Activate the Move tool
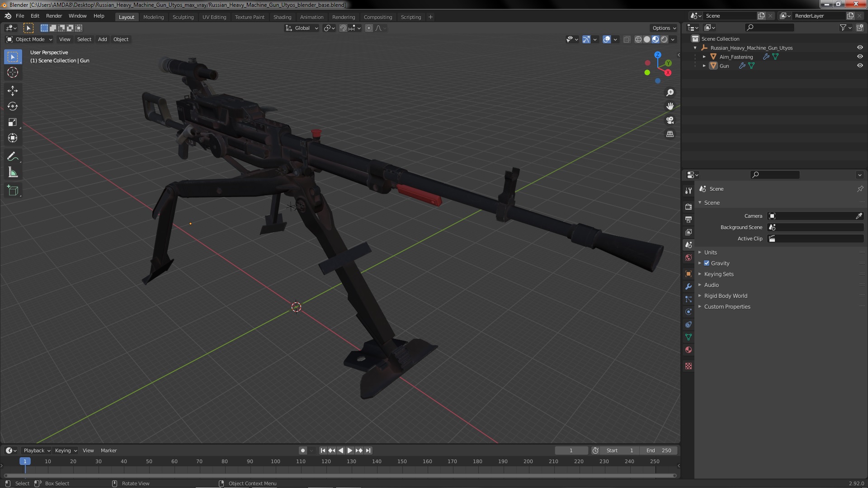Viewport: 868px width, 488px height. 13,91
